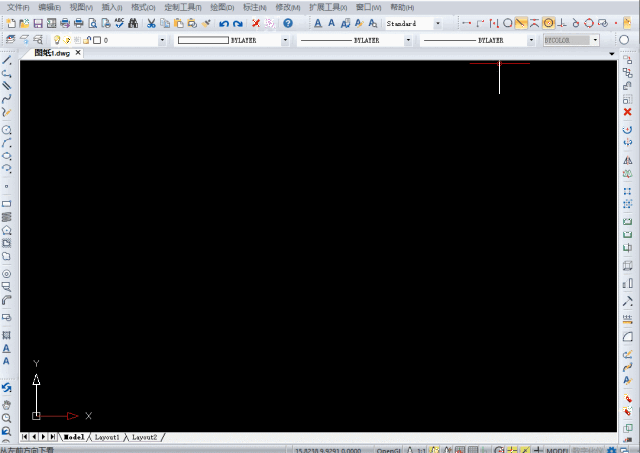Viewport: 640px width, 453px height.
Task: Toggle the layer on/off light bulb
Action: 57,40
